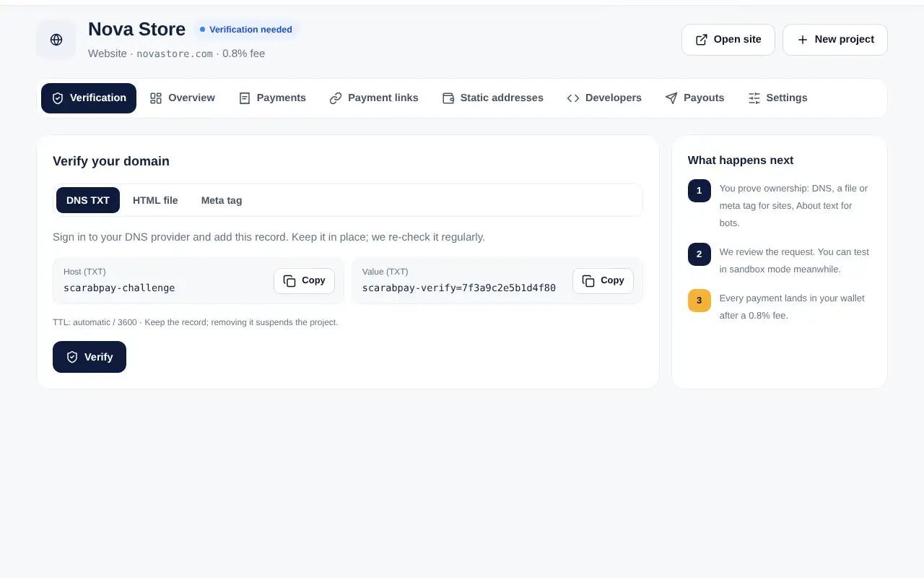
Task: Click the code brackets icon for Developers
Action: (573, 98)
